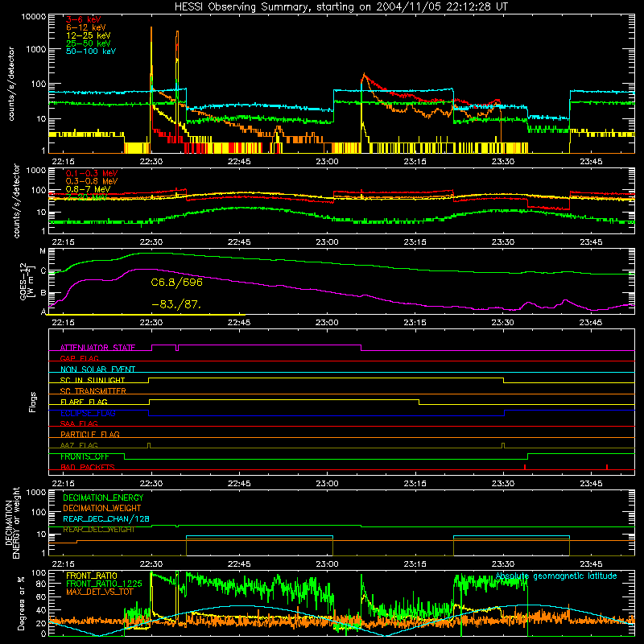This screenshot has height=644, width=644.
Task: Select the NON_SOLAR_EVENT flag label
Action: coord(97,369)
